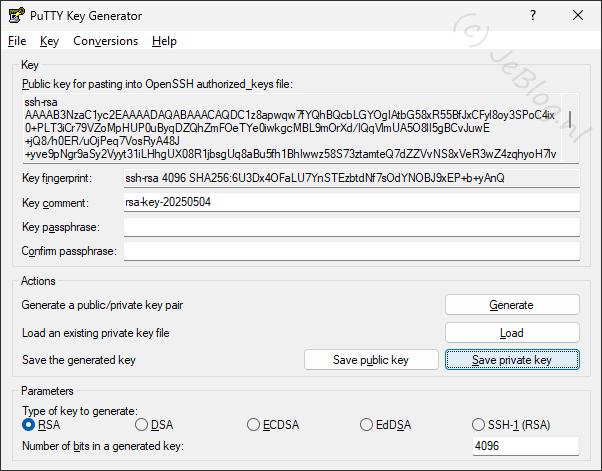Click the PuTTY Key Generator title bar icon

[x=16, y=16]
